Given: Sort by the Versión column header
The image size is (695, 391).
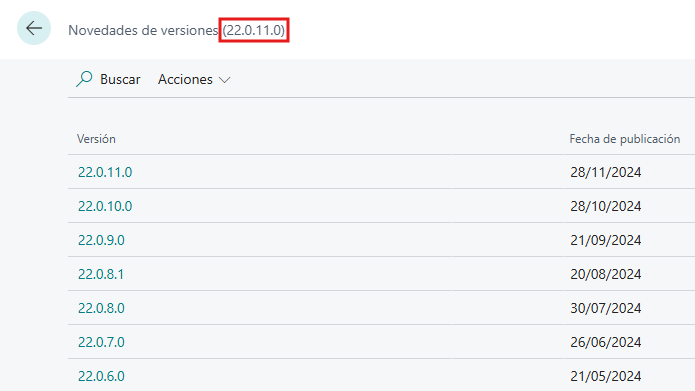Looking at the screenshot, I should point(96,139).
